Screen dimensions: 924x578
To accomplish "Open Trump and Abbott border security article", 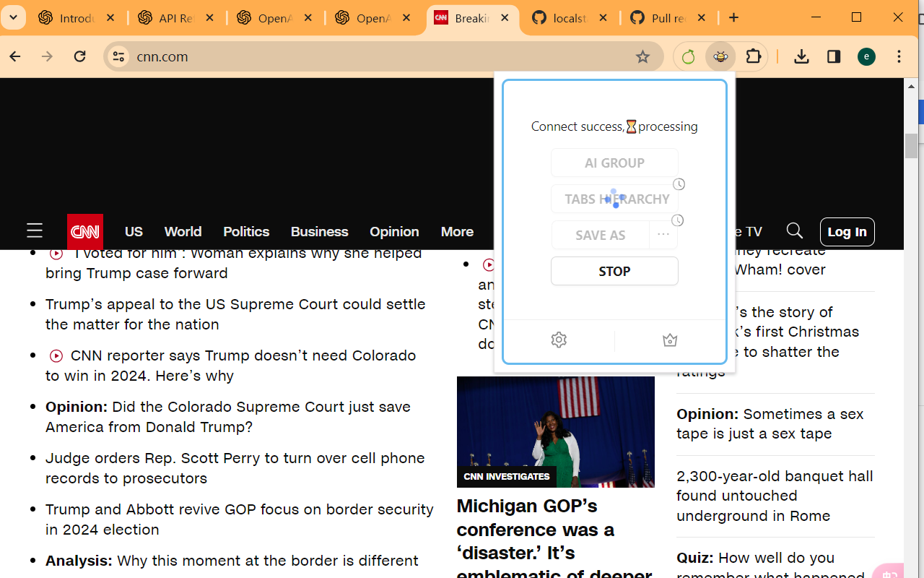I will click(x=240, y=519).
